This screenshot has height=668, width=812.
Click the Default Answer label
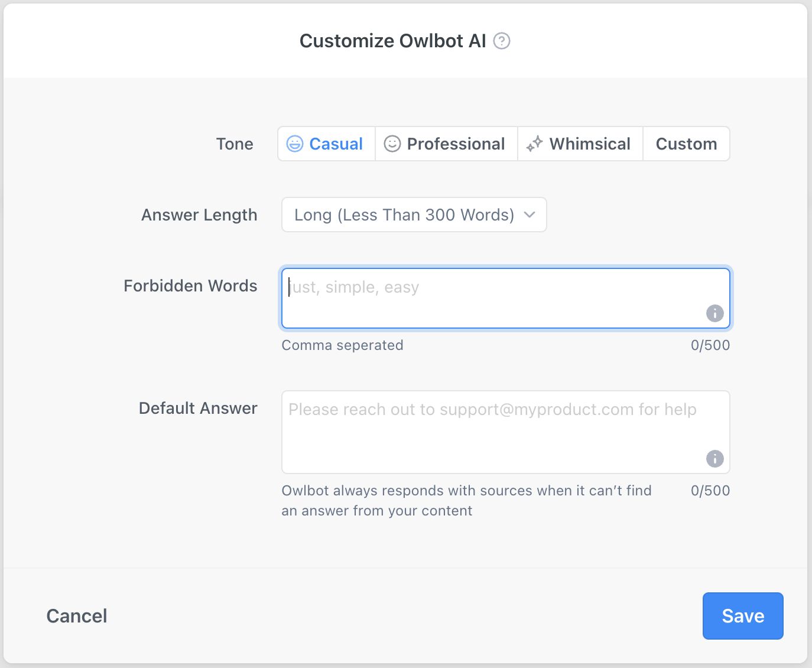point(198,408)
